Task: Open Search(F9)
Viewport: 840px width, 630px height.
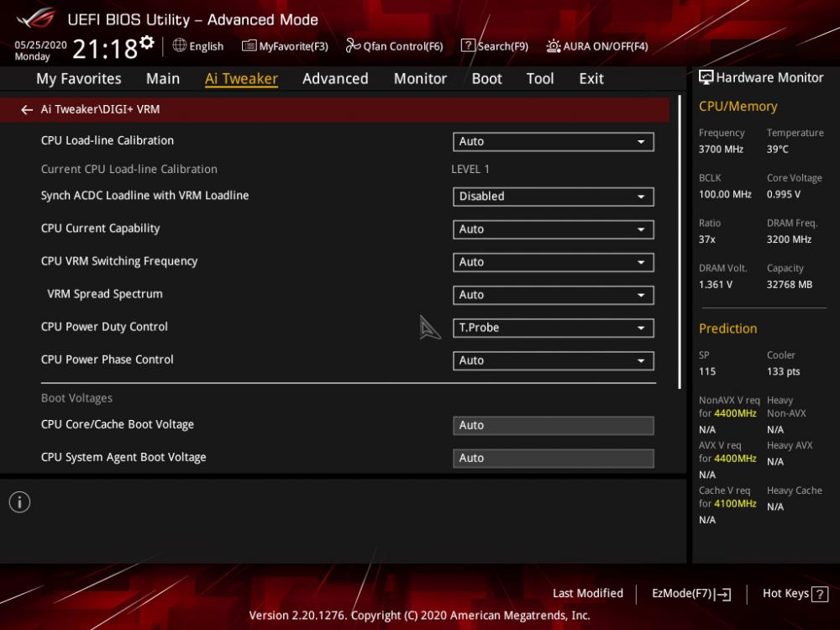Action: point(495,46)
